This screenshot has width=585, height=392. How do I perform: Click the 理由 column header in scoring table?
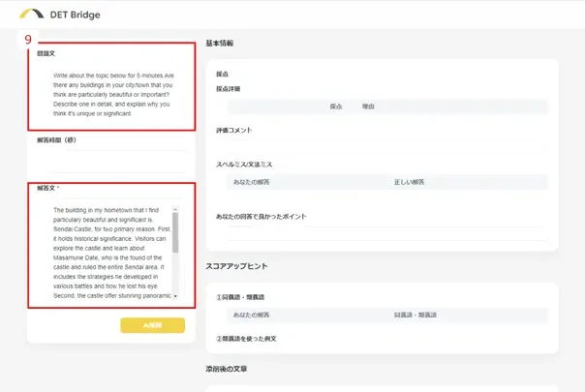[368, 106]
